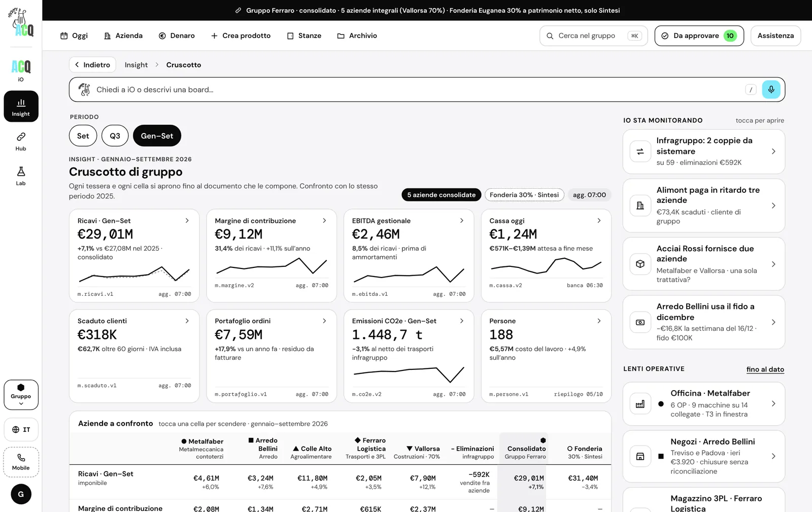Click the microphone voice input button

coord(771,90)
